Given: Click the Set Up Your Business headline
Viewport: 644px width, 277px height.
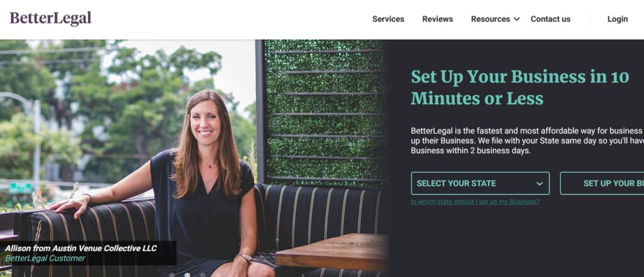Looking at the screenshot, I should pos(520,87).
